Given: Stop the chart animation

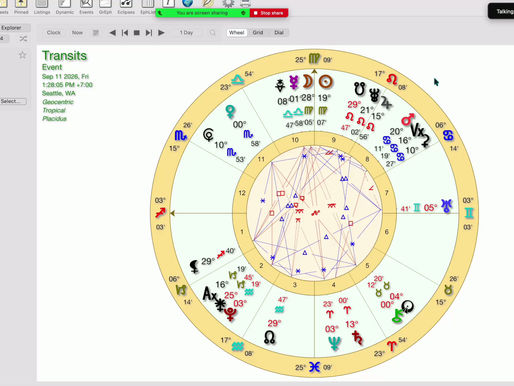Looking at the screenshot, I should point(137,33).
